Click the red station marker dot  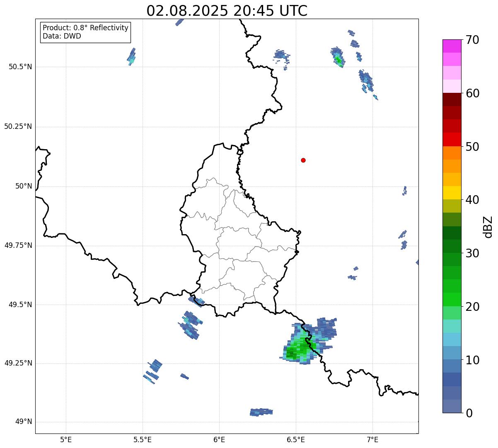pos(303,160)
